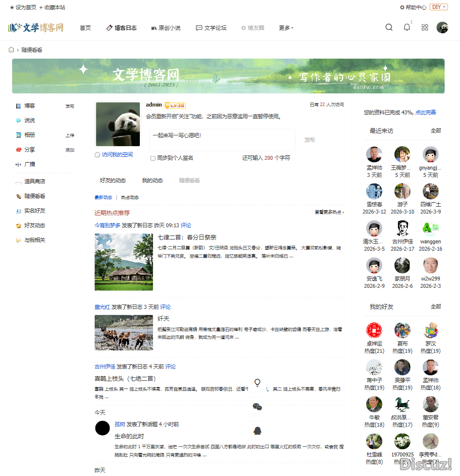Expand the 更多 navigation dropdown
The height and width of the screenshot is (476, 460).
coord(285,28)
